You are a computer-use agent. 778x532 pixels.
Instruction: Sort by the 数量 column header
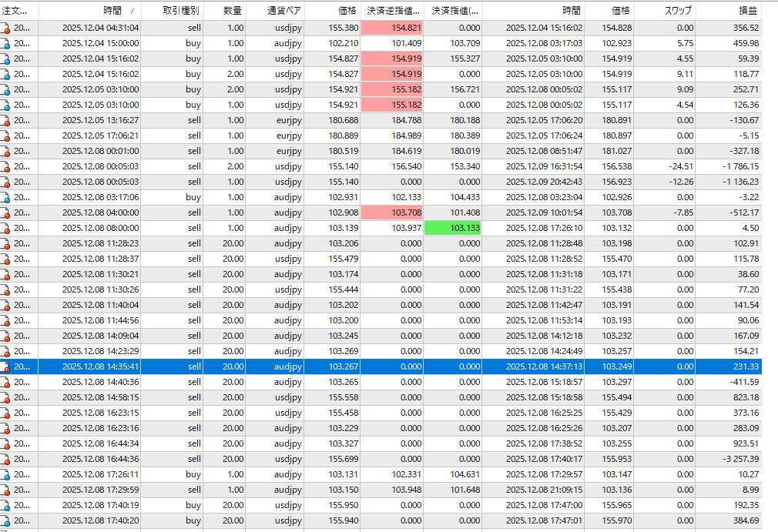click(x=225, y=11)
